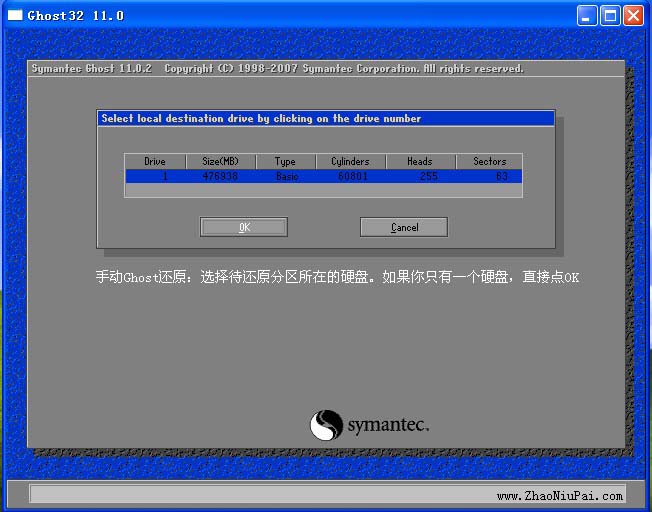
Task: Click the Drive column header
Action: click(155, 161)
